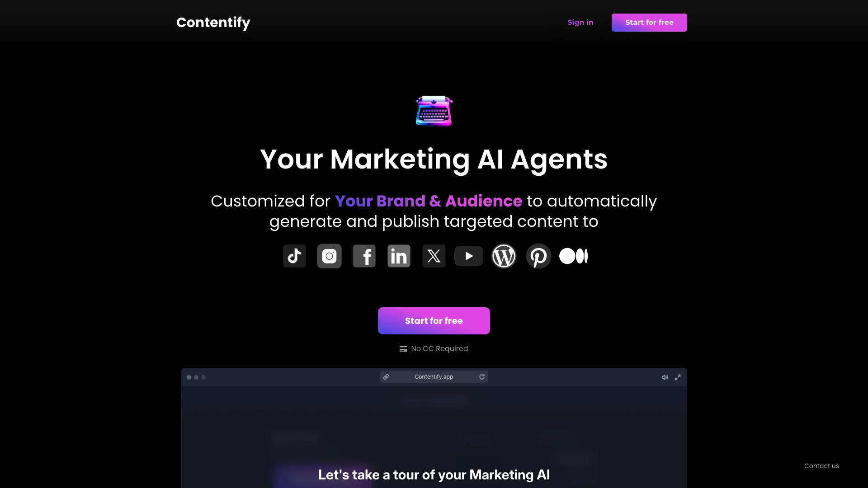The width and height of the screenshot is (868, 488).
Task: Click the Start for free button
Action: click(x=434, y=320)
